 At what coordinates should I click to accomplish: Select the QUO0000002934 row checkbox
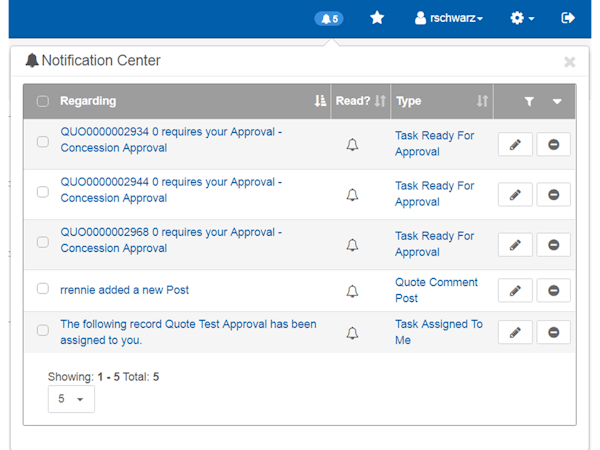(x=42, y=142)
